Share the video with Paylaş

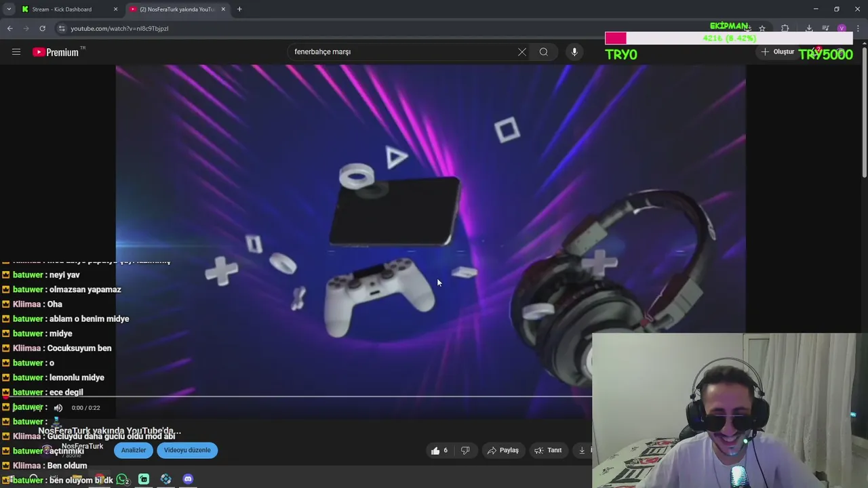502,450
